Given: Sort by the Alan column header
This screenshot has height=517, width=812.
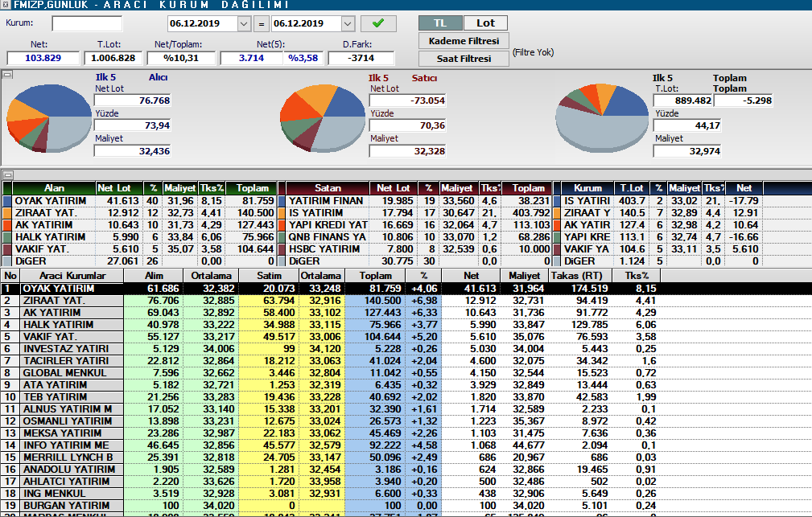Looking at the screenshot, I should point(54,188).
